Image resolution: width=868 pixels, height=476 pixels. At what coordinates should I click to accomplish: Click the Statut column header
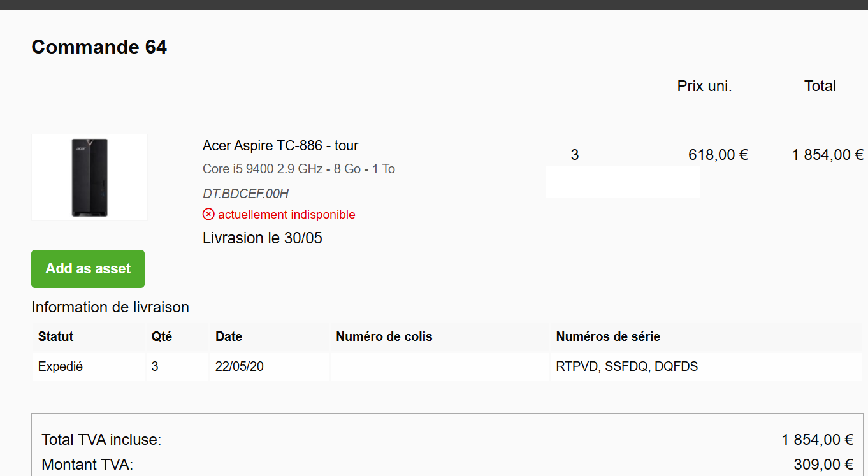click(56, 336)
